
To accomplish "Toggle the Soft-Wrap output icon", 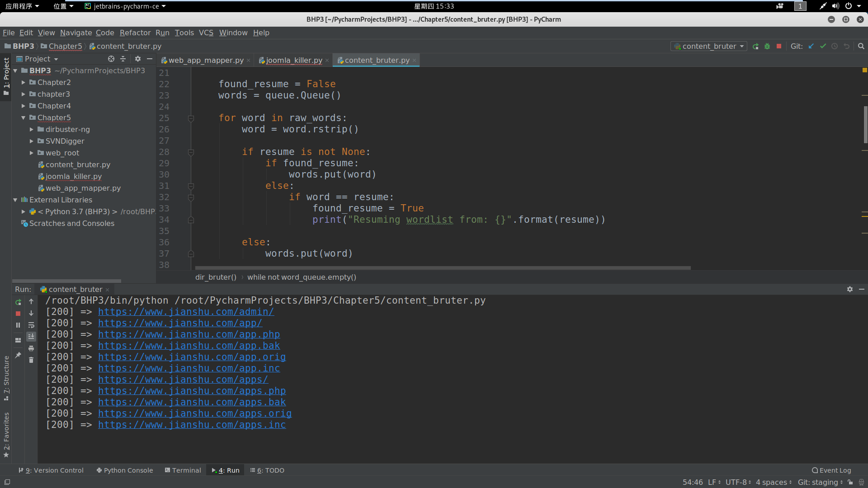I will point(31,325).
